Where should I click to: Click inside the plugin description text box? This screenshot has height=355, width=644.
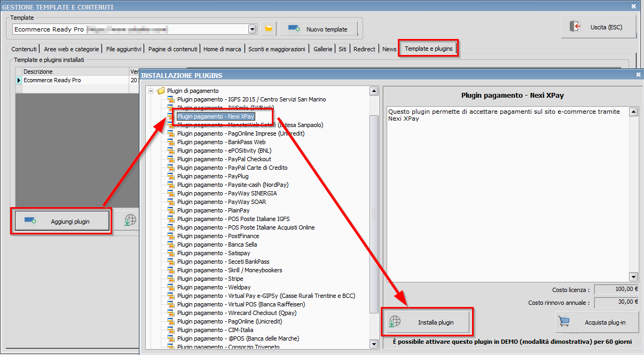click(508, 194)
